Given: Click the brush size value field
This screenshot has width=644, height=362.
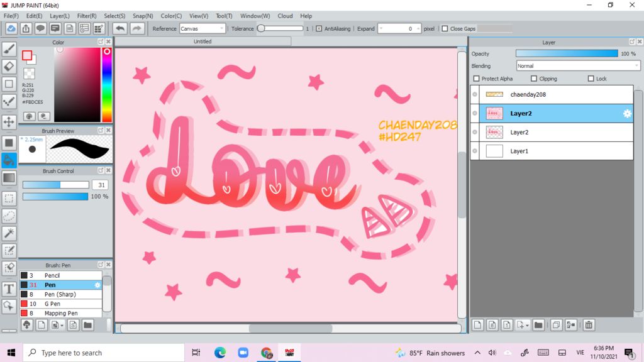Looking at the screenshot, I should pyautogui.click(x=101, y=185).
